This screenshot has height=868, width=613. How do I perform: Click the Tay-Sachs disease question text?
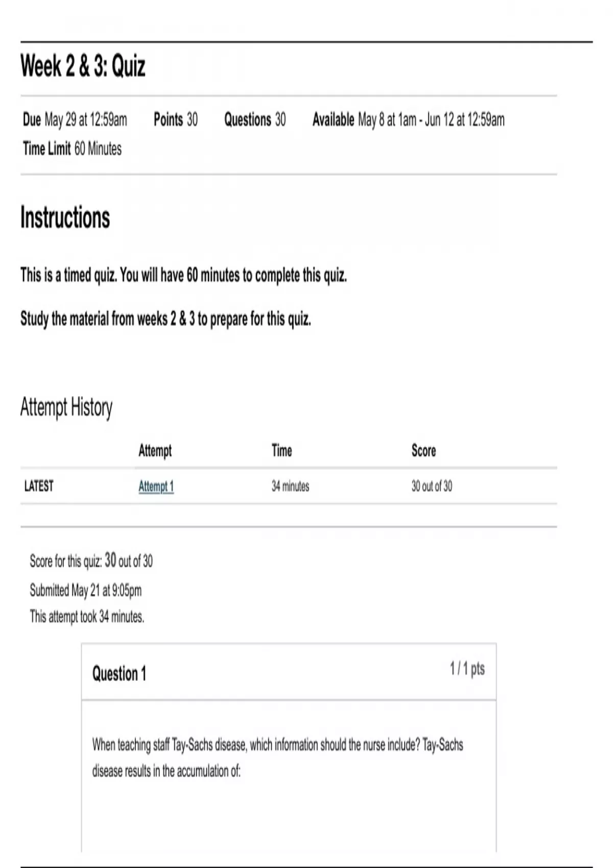coord(278,758)
